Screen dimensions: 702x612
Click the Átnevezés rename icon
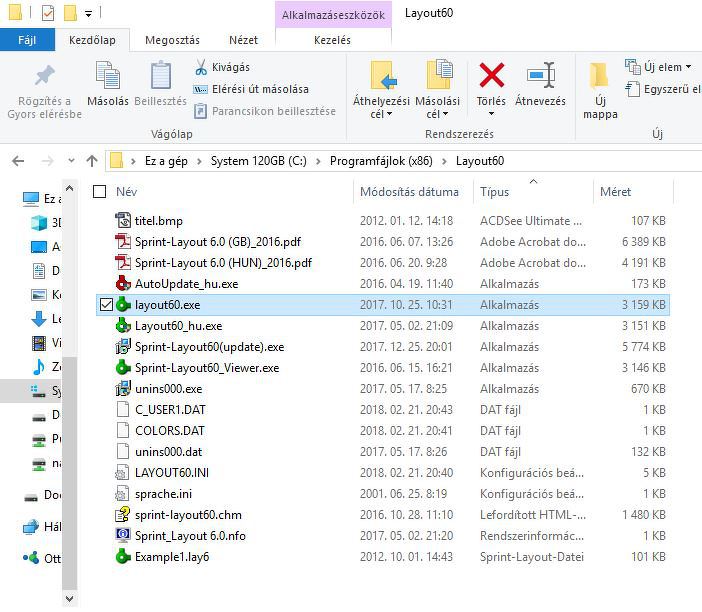tap(541, 75)
